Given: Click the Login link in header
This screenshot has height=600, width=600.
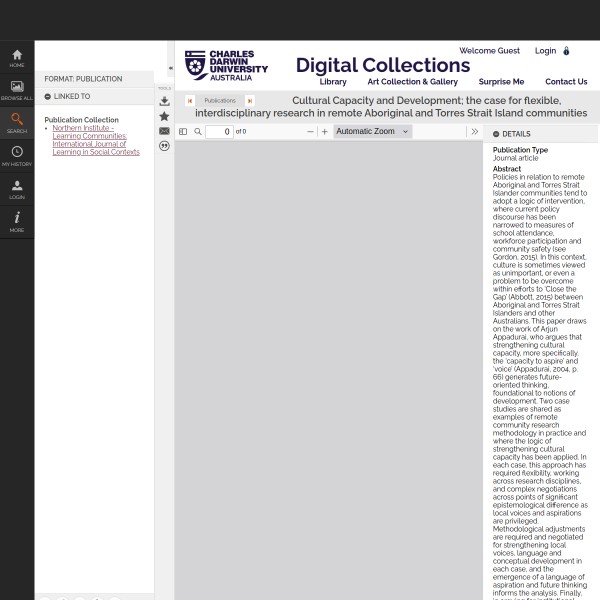Looking at the screenshot, I should pos(545,51).
